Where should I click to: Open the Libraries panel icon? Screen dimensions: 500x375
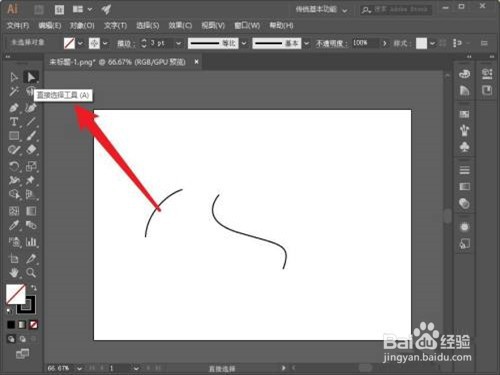(x=487, y=90)
